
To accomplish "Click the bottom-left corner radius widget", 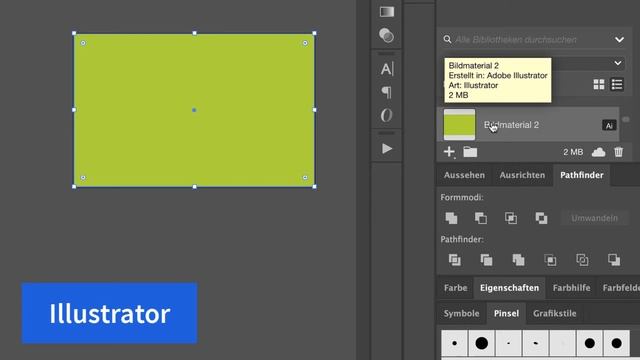I will click(83, 178).
